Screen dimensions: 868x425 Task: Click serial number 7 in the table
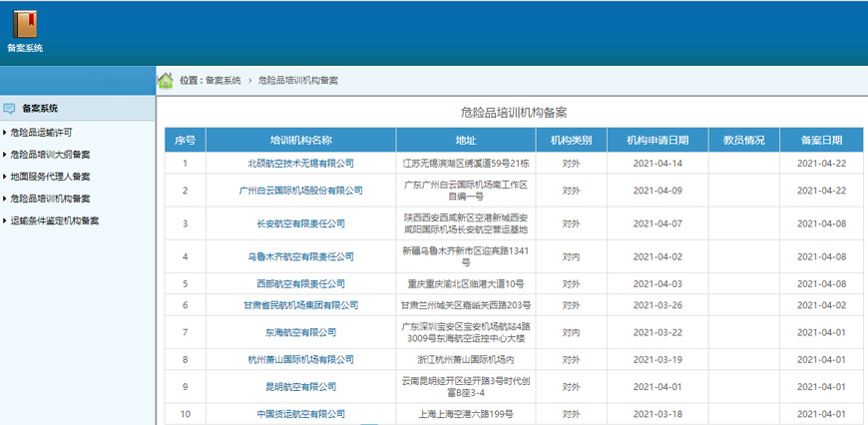pos(185,332)
